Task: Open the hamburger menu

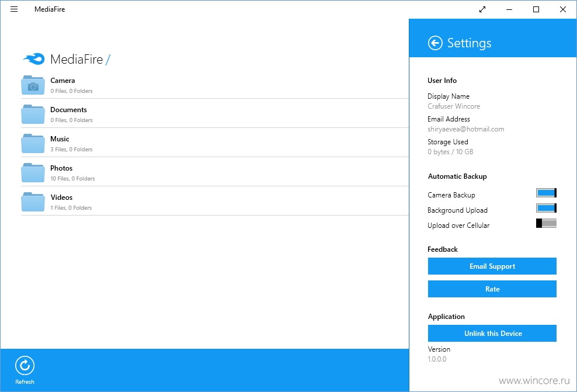Action: pyautogui.click(x=14, y=9)
